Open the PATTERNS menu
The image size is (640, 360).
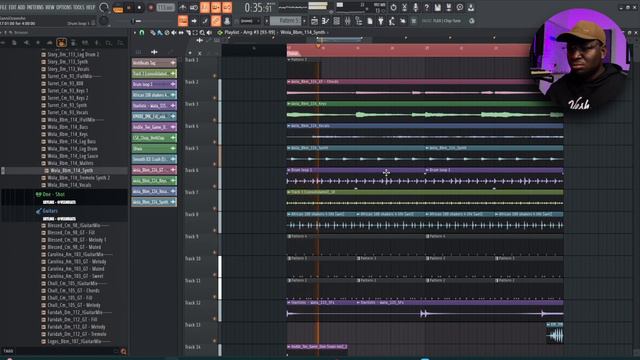tap(35, 7)
